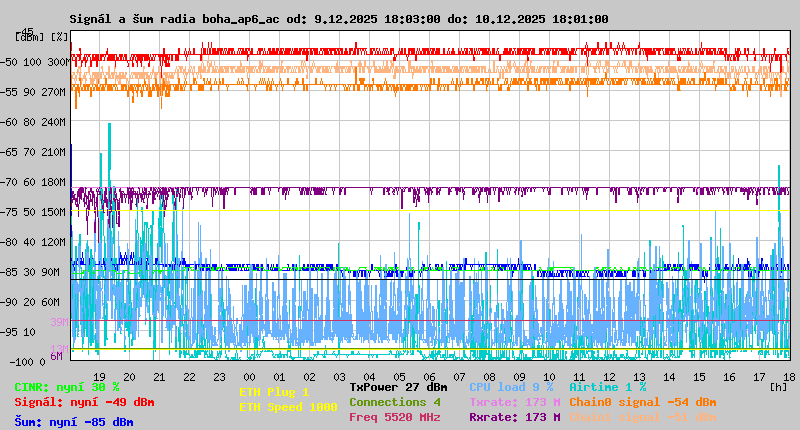Click the red Signál legend label
Image resolution: width=800 pixels, height=430 pixels.
tap(84, 402)
